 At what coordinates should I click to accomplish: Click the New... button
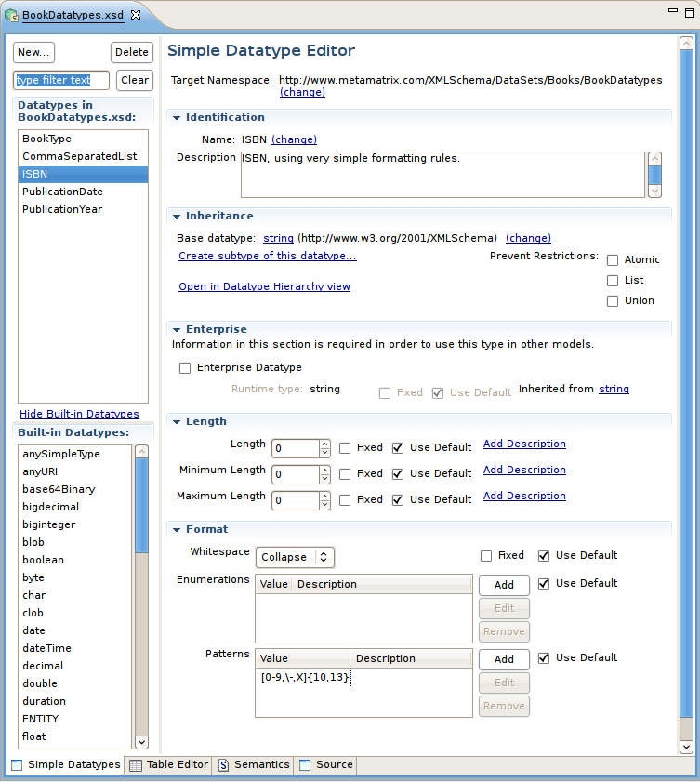point(33,52)
